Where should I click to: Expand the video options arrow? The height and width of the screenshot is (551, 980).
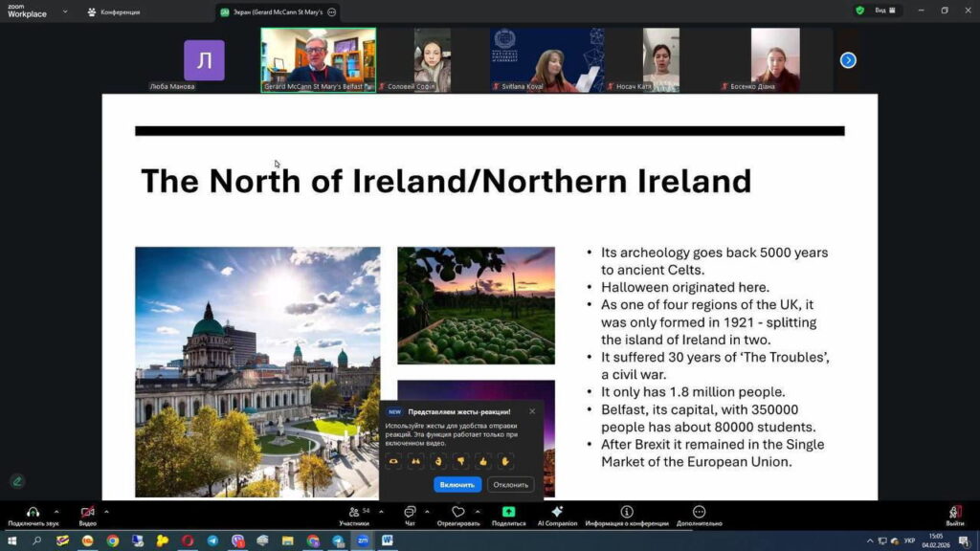(x=106, y=511)
